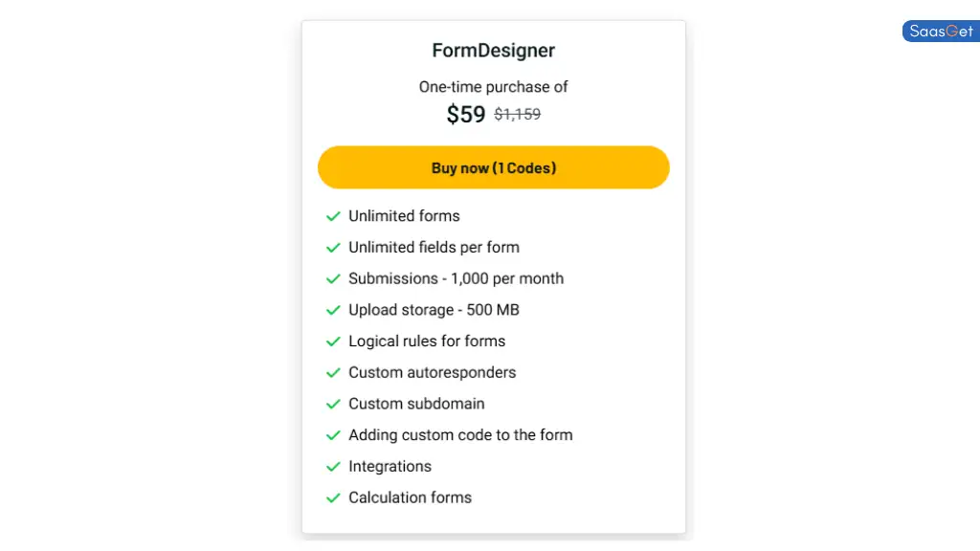Click the SaasGet logo

tap(939, 31)
